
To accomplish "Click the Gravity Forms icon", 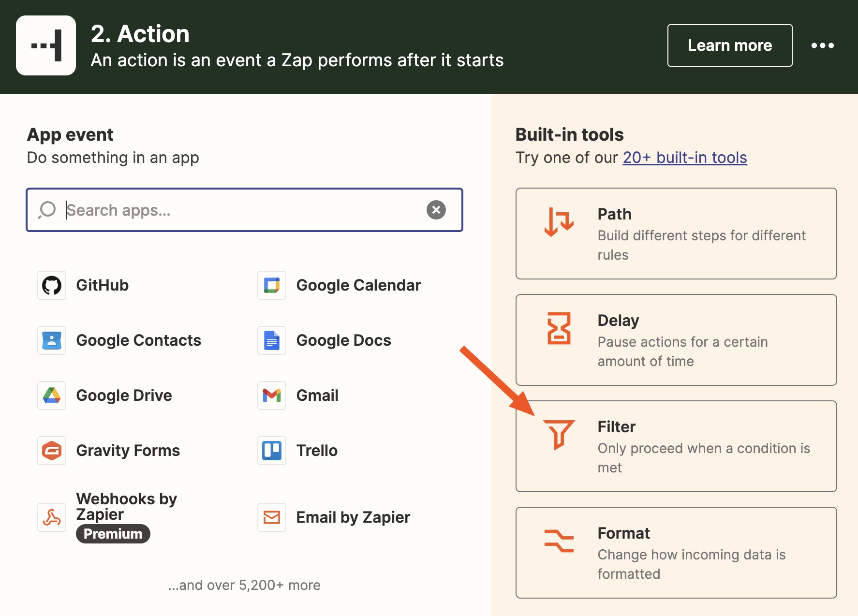I will (52, 451).
